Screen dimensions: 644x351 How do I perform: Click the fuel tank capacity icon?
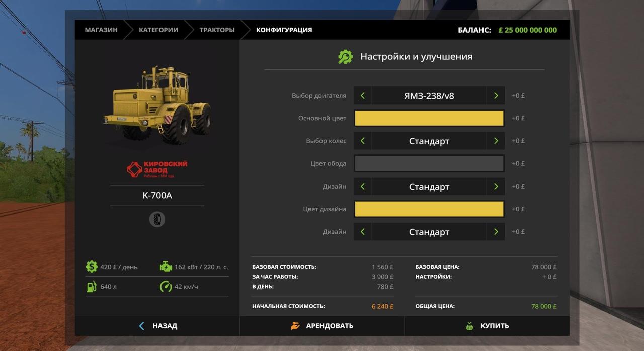coord(92,287)
